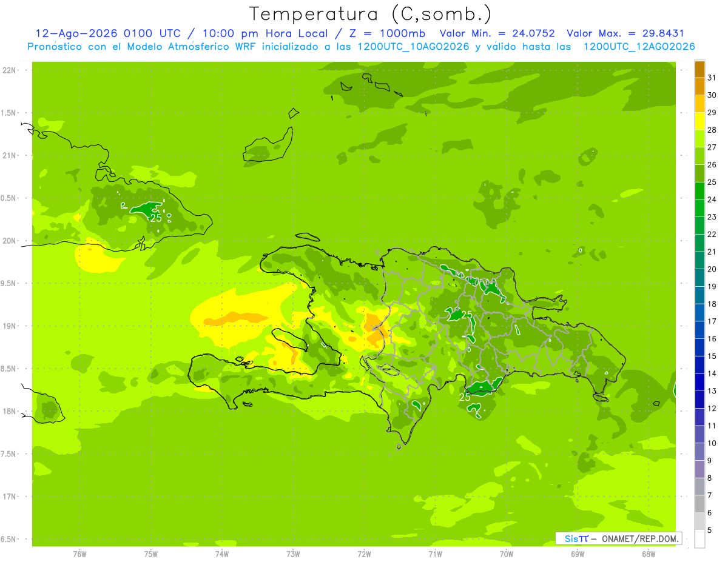The width and height of the screenshot is (728, 562).
Task: Click the "70W" longitude label
Action: pos(507,554)
